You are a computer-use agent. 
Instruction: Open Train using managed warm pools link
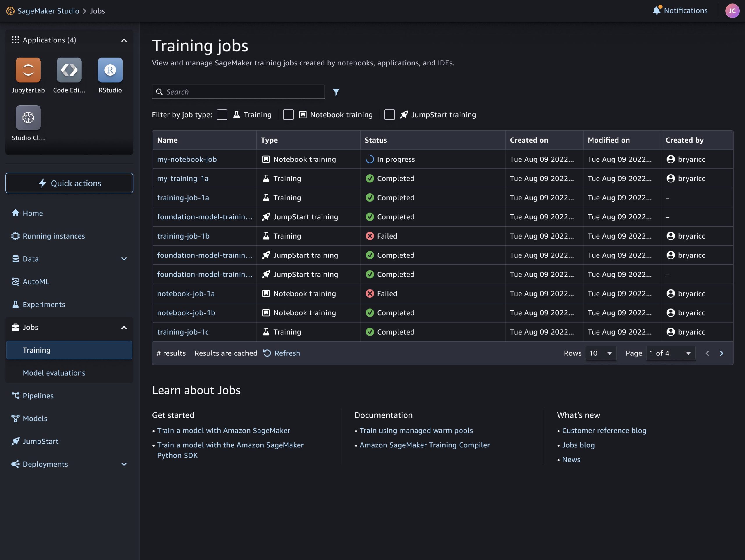(x=416, y=430)
